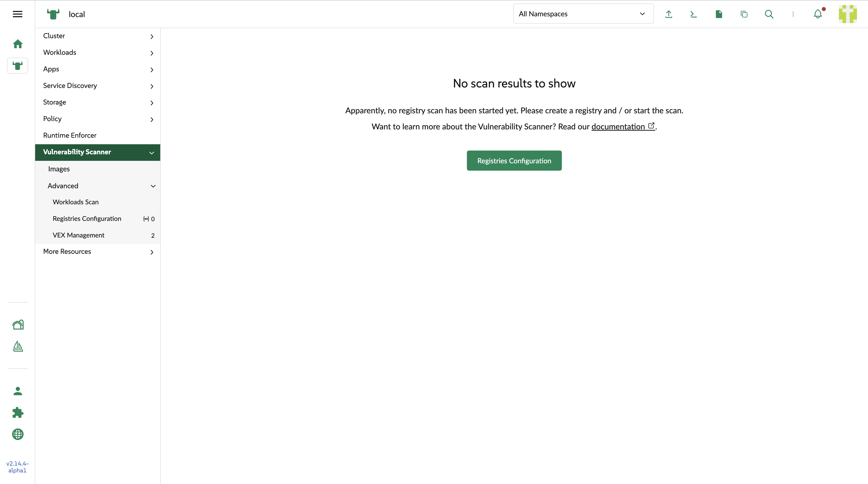This screenshot has width=868, height=484.
Task: Open the hamburger main menu
Action: tap(18, 14)
